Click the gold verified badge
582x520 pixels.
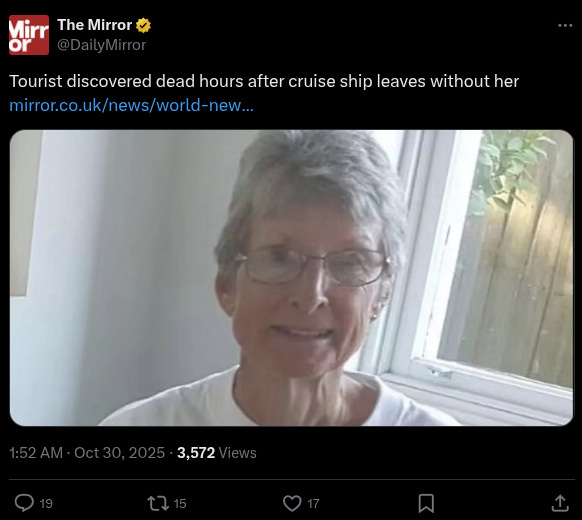pyautogui.click(x=143, y=25)
